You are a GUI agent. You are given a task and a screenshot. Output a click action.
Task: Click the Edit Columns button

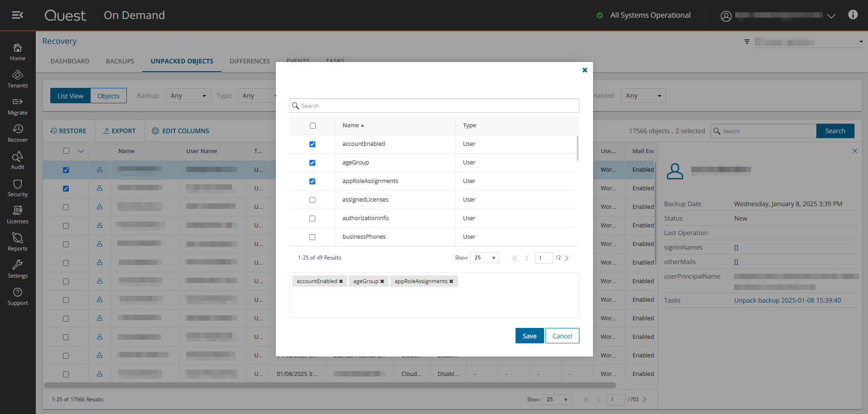(180, 131)
